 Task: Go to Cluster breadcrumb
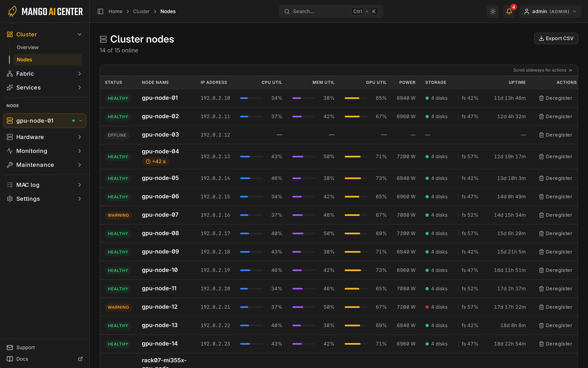pyautogui.click(x=141, y=11)
